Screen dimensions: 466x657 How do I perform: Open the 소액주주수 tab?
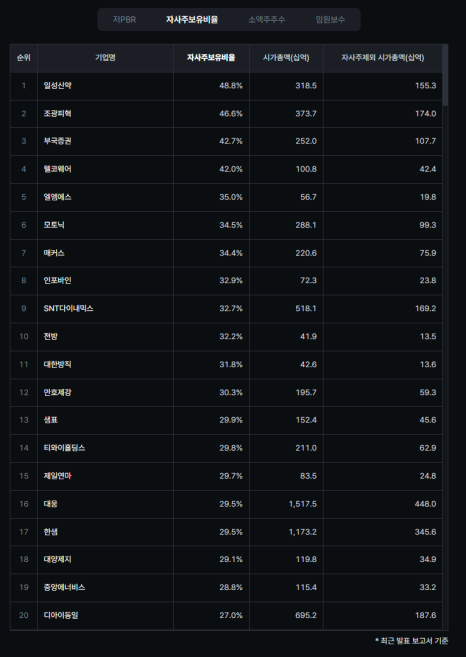(x=267, y=20)
